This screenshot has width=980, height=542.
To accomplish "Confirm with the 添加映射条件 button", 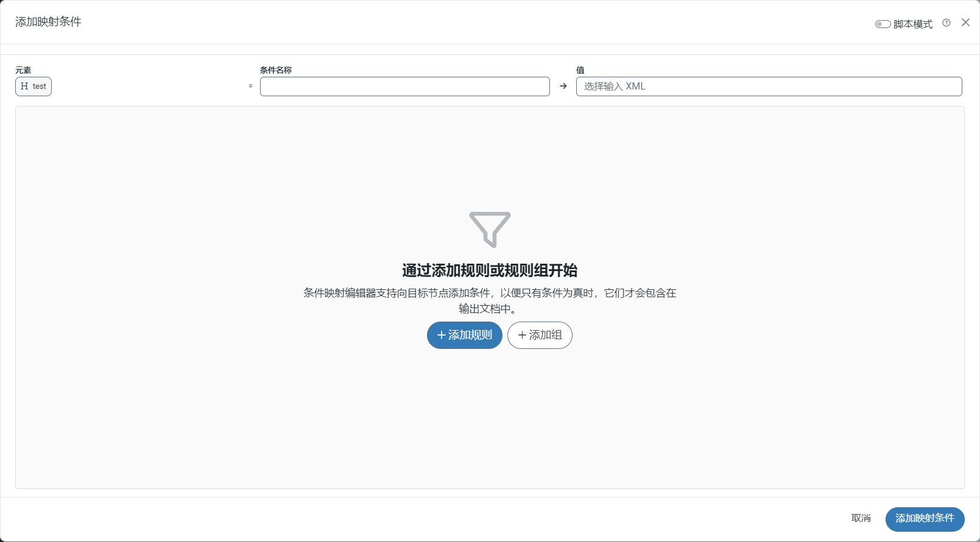I will pos(925,519).
